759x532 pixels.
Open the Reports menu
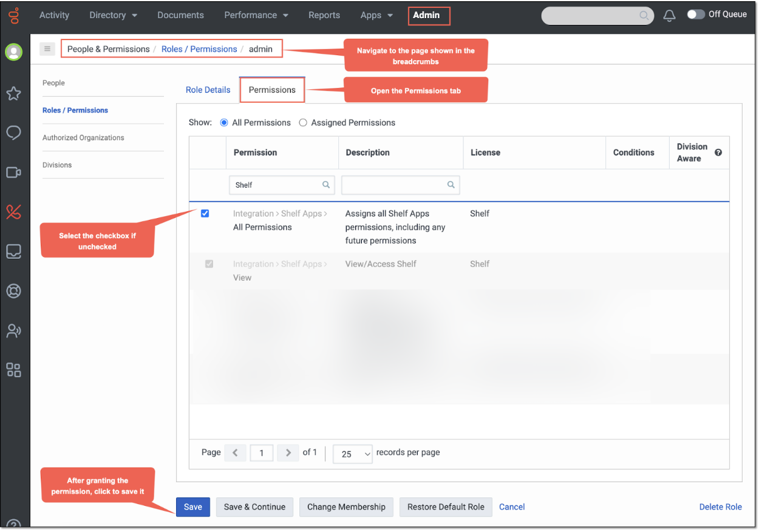(324, 15)
